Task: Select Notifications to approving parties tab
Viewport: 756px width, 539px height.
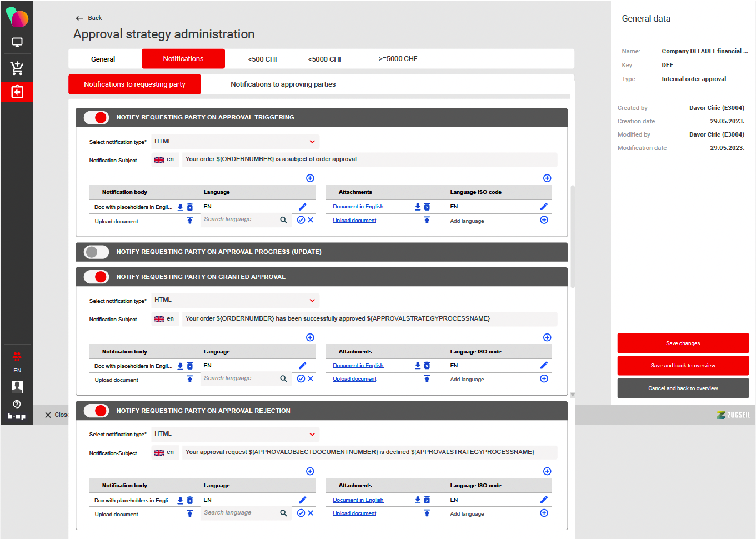Action: click(283, 84)
